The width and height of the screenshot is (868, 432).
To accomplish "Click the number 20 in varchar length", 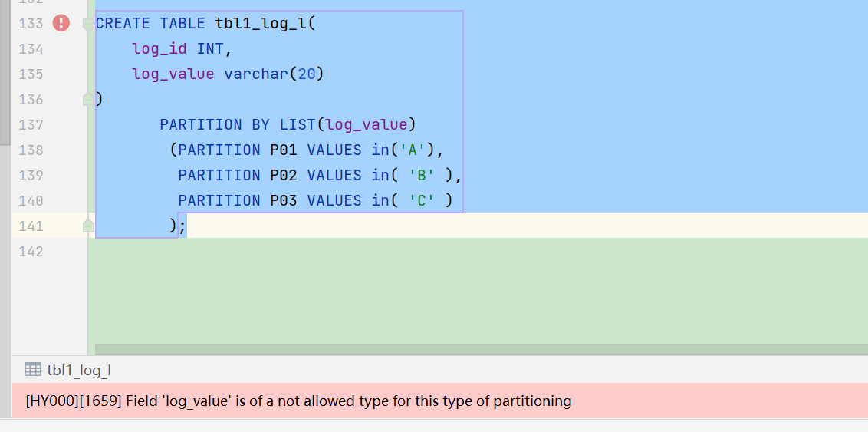I will (x=307, y=74).
